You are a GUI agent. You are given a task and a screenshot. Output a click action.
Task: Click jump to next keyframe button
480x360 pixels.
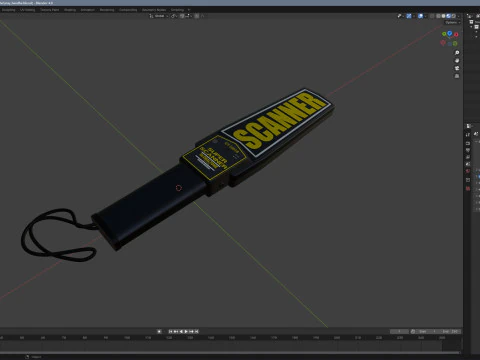tap(191, 331)
